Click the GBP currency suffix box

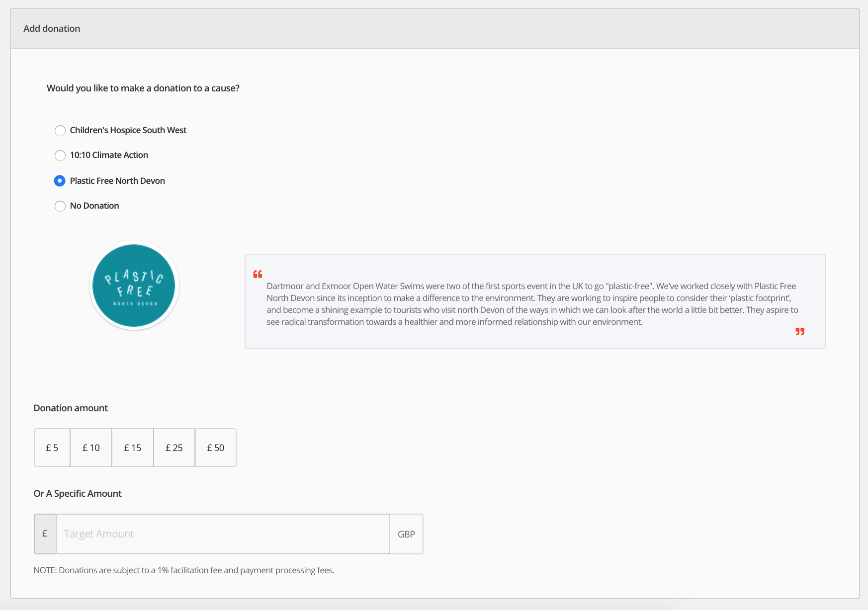(x=406, y=534)
